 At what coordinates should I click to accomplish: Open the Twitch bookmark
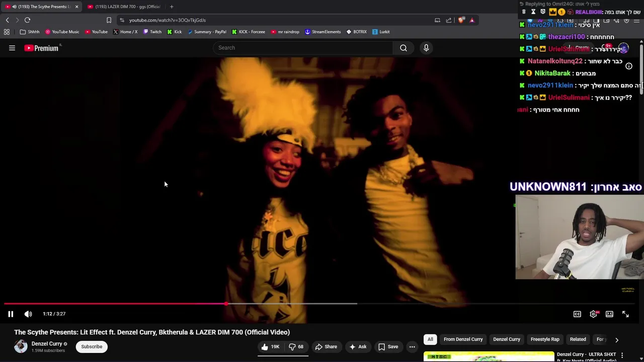(x=152, y=32)
